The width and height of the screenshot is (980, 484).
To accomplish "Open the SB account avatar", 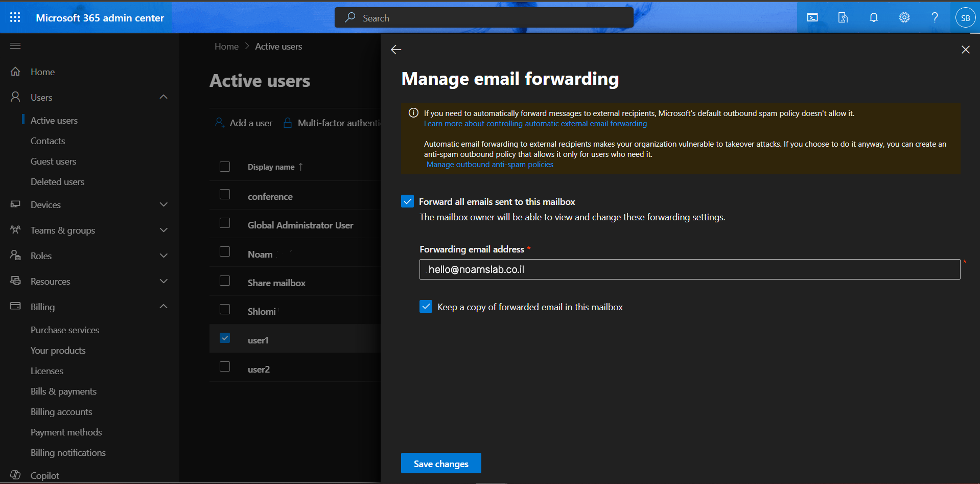I will coord(965,18).
